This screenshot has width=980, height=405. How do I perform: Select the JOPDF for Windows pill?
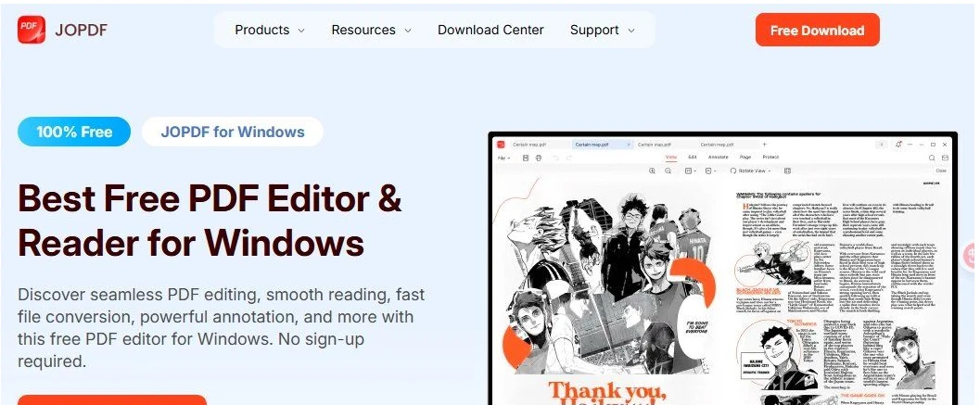point(233,132)
